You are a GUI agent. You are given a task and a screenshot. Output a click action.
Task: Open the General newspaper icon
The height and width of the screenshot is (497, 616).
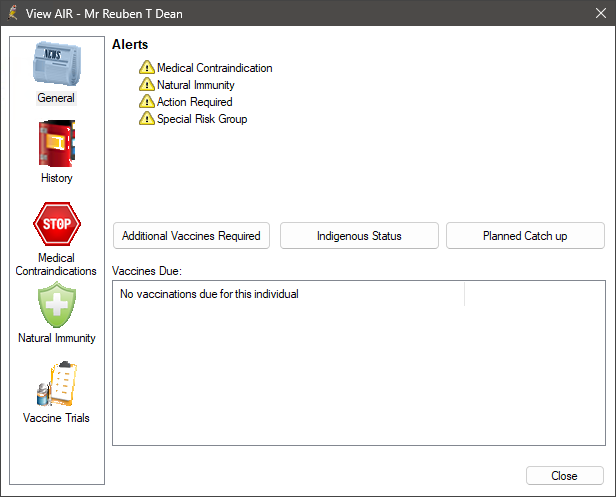click(x=56, y=64)
